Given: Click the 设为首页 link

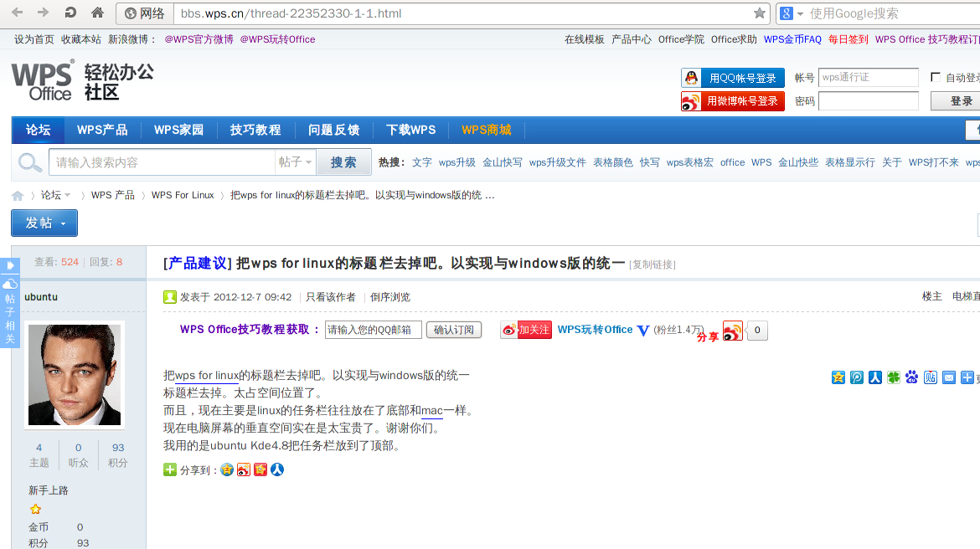Looking at the screenshot, I should 34,39.
